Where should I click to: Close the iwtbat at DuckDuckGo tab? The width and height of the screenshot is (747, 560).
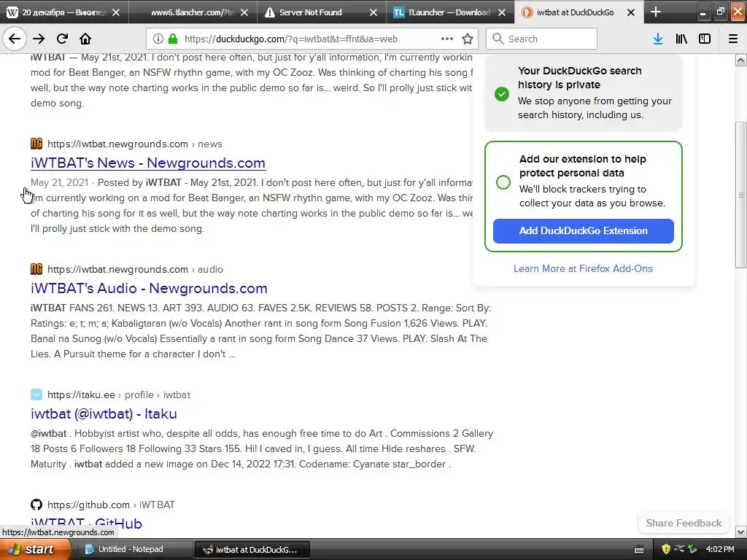tap(631, 12)
